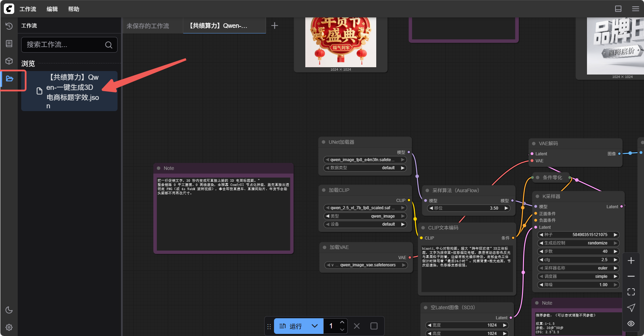Click the workflows folder sidebar icon
Screen dimensions: 644x336
pos(9,79)
